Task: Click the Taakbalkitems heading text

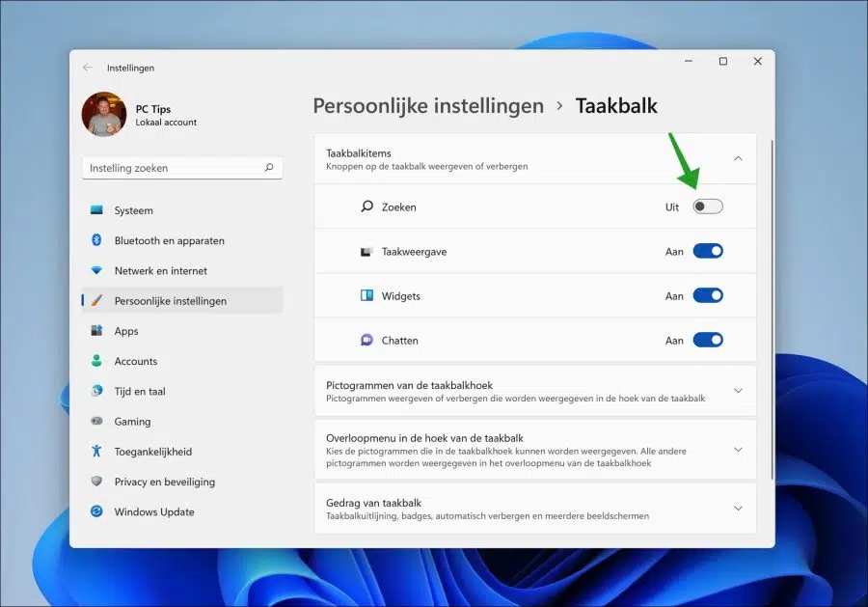Action: (x=358, y=153)
